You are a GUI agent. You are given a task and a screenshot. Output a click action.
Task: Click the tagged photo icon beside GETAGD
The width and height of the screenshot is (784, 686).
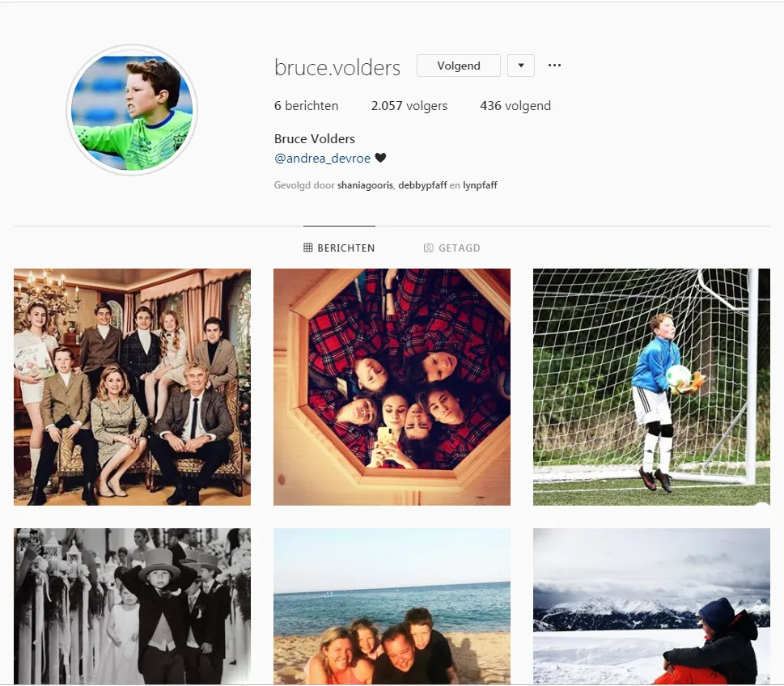click(429, 248)
